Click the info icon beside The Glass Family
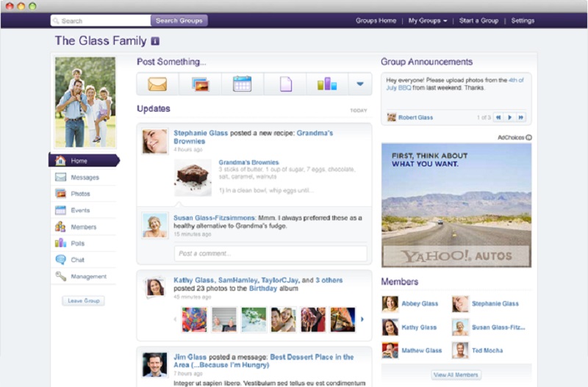Image resolution: width=588 pixels, height=387 pixels. point(155,41)
